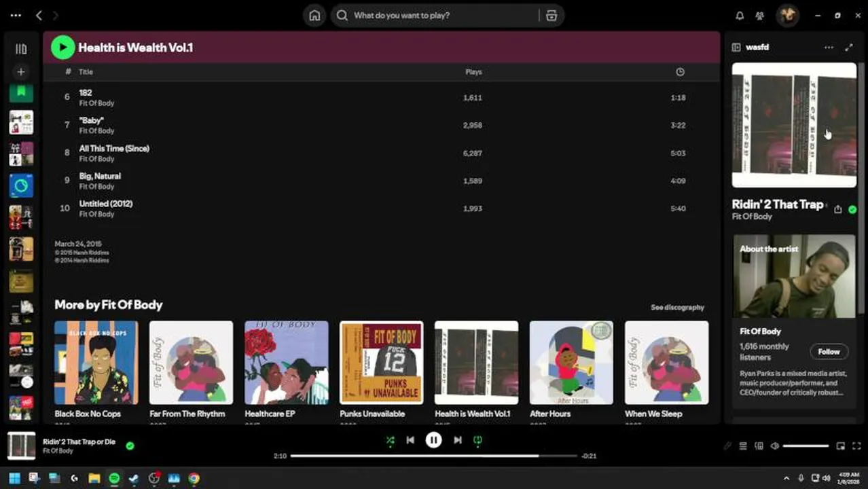This screenshot has width=868, height=489.
Task: Open the Browse icon beside the search box
Action: click(551, 16)
